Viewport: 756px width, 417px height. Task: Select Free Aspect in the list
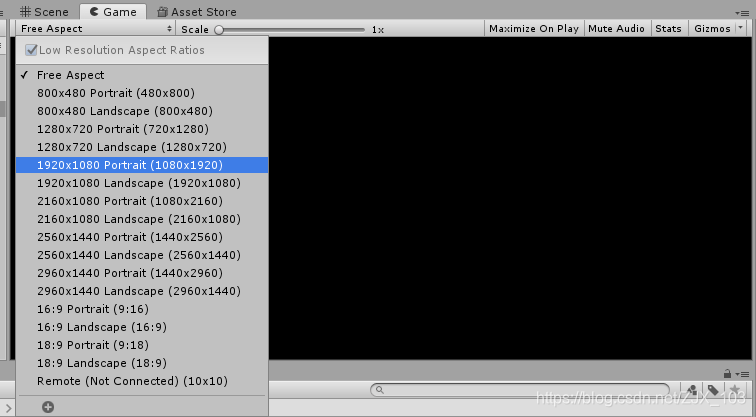point(142,75)
